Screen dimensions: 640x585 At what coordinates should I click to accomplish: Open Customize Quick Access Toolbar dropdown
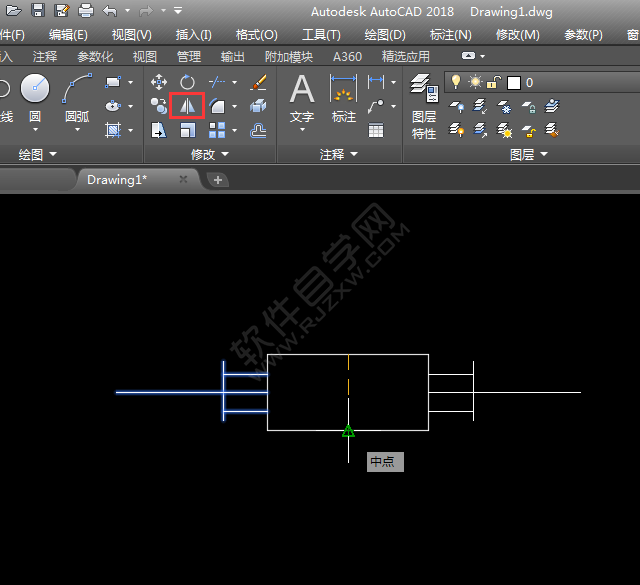(178, 11)
